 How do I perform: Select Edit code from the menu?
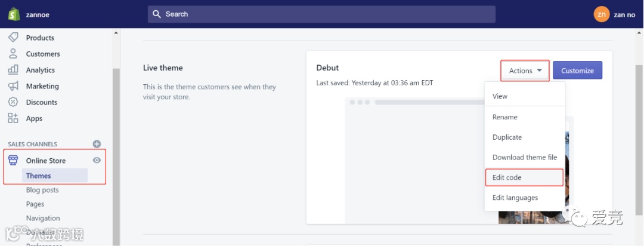507,177
